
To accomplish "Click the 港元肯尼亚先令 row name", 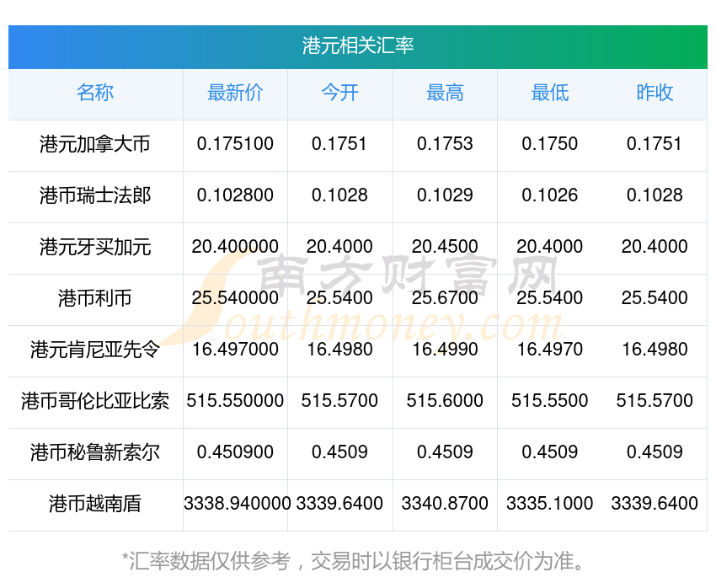I will [x=95, y=350].
